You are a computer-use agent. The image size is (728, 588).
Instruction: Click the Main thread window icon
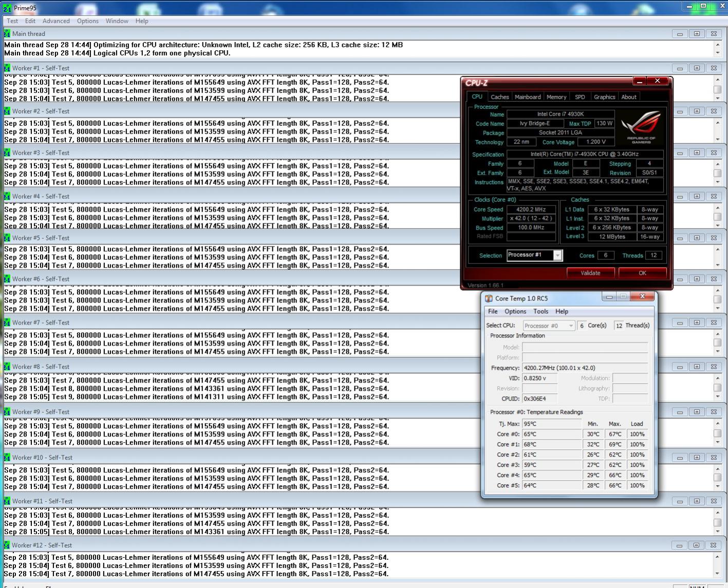coord(7,33)
